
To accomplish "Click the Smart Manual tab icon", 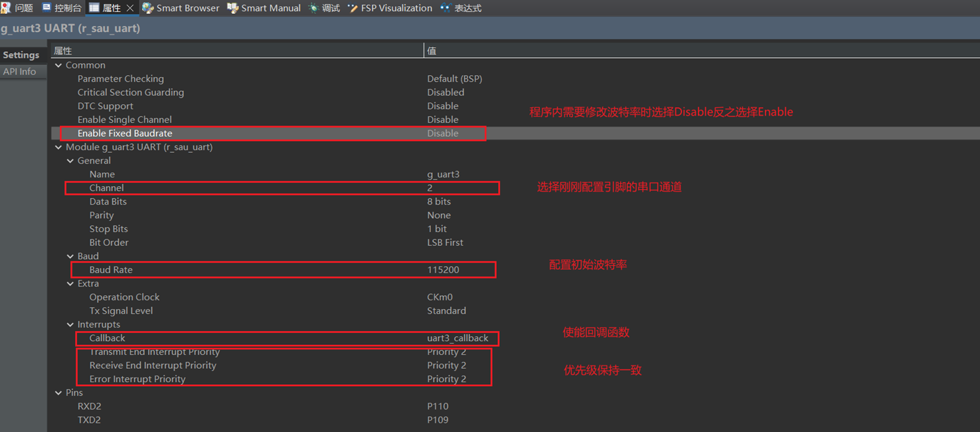I will click(232, 8).
